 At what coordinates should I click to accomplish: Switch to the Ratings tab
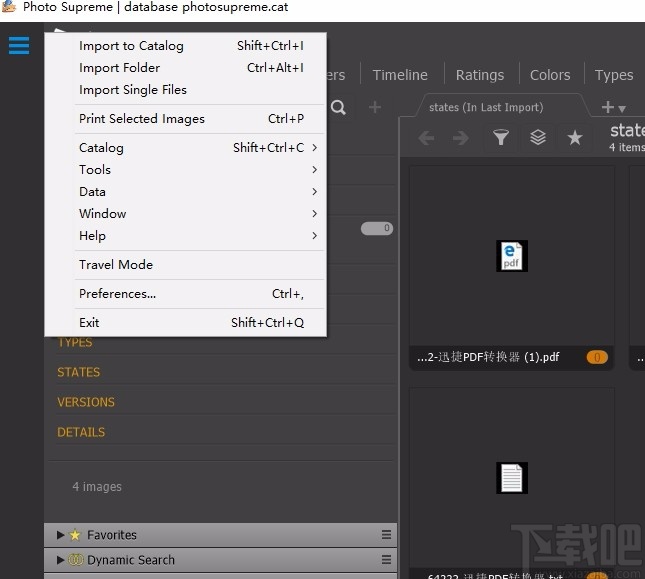point(480,75)
